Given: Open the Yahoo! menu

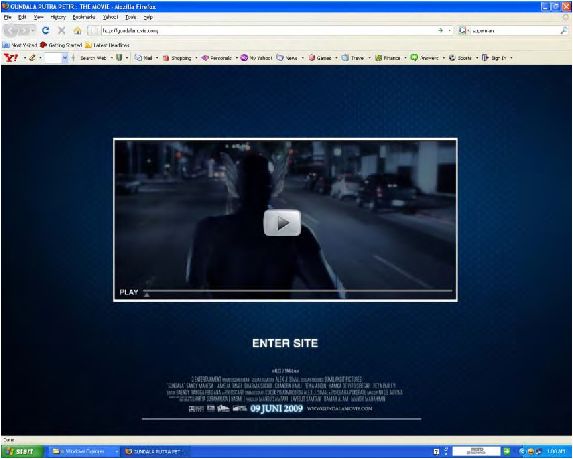Looking at the screenshot, I should pyautogui.click(x=110, y=17).
